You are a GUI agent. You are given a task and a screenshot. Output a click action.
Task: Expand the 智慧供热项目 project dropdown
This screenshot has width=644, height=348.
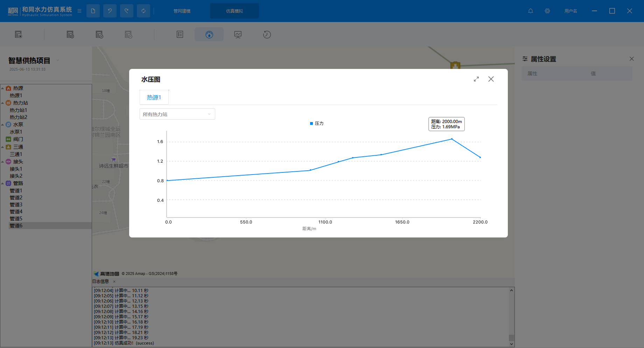[x=58, y=61]
